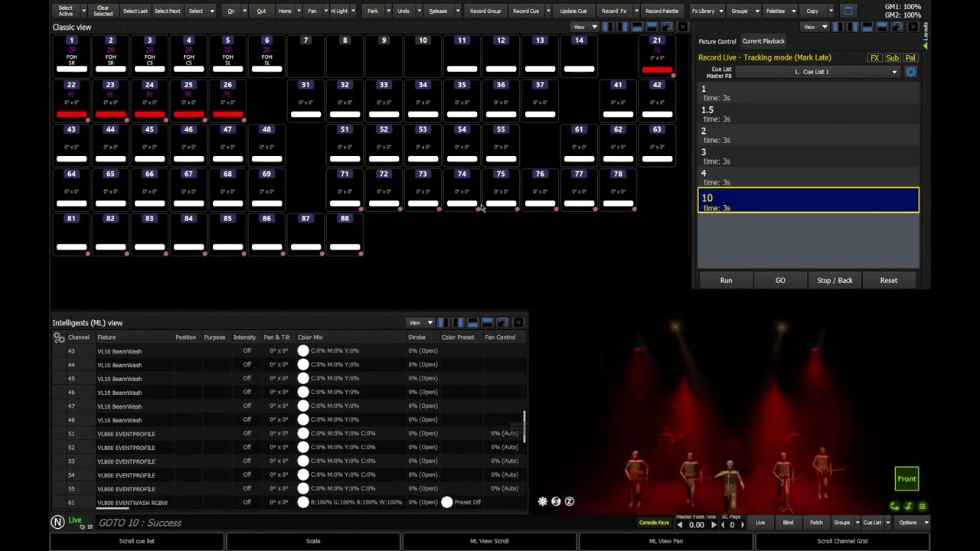Open Classic view View dropdown
Screen dimensions: 980x551
tap(584, 27)
